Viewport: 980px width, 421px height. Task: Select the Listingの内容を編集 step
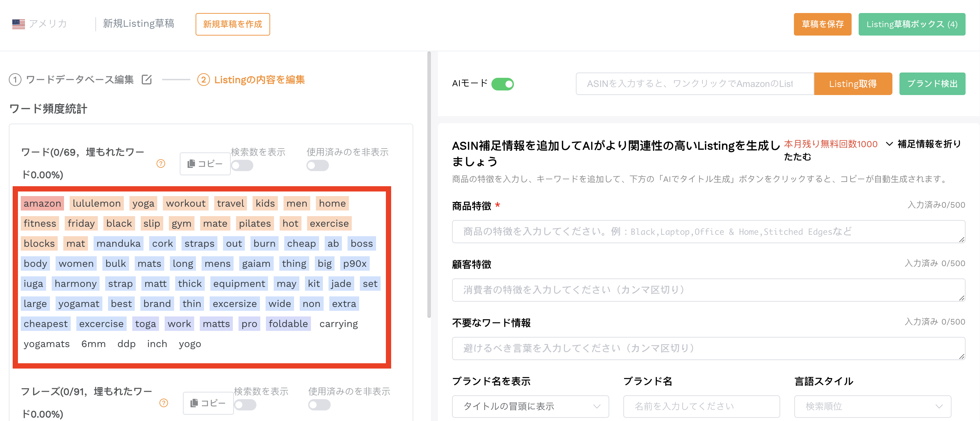pyautogui.click(x=260, y=80)
